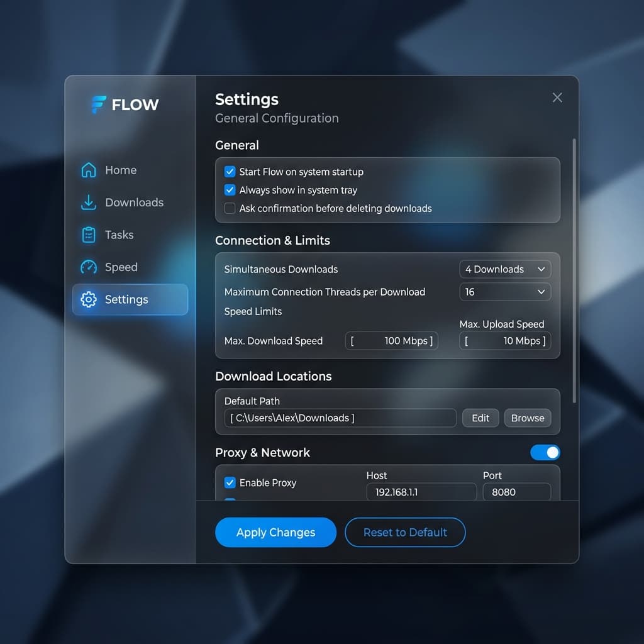Click the proxy Host field
Image resolution: width=644 pixels, height=644 pixels.
tap(421, 492)
